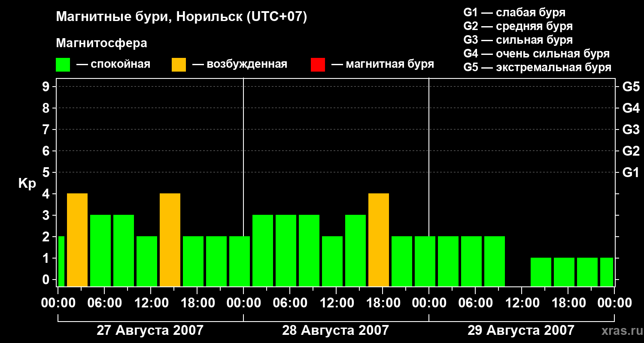Click the '28 Августа 2007' date label
The width and height of the screenshot is (644, 343).
click(x=335, y=331)
